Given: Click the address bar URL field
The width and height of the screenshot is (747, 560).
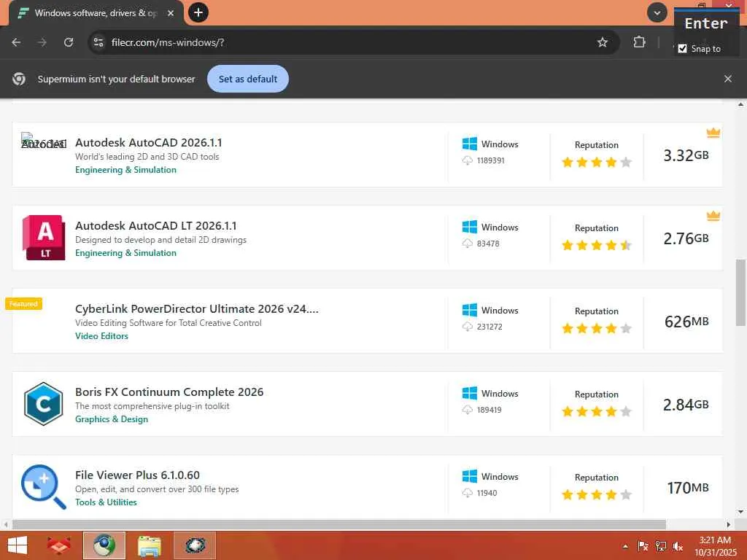Looking at the screenshot, I should tap(352, 42).
